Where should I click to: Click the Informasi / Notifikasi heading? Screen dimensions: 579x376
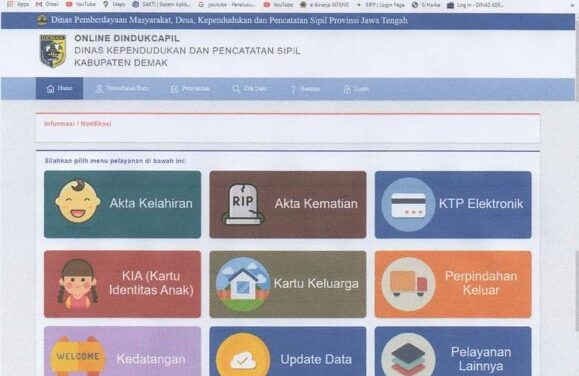(78, 124)
